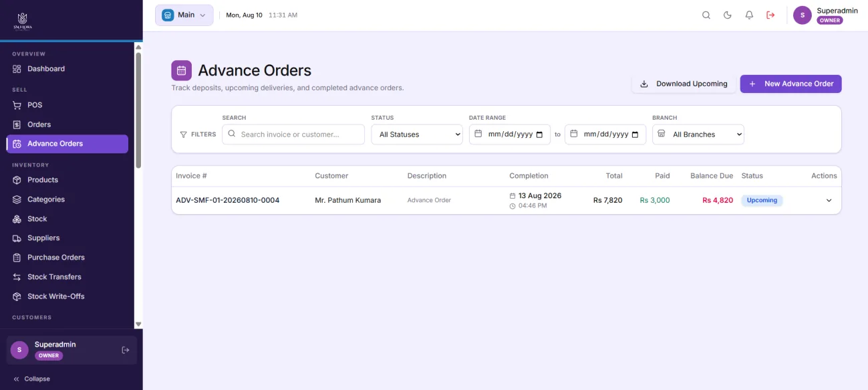868x390 pixels.
Task: Click the Completion column header
Action: pos(529,176)
